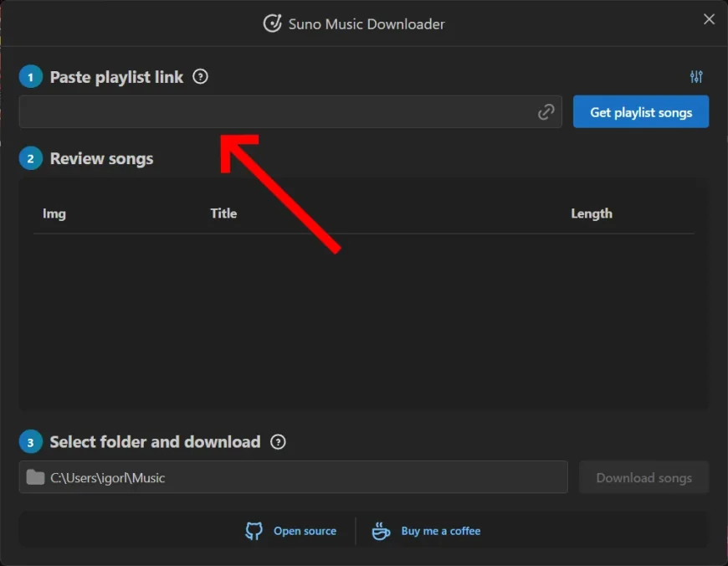Image resolution: width=728 pixels, height=566 pixels.
Task: Click the help icon beside Select folder and download
Action: 278,442
